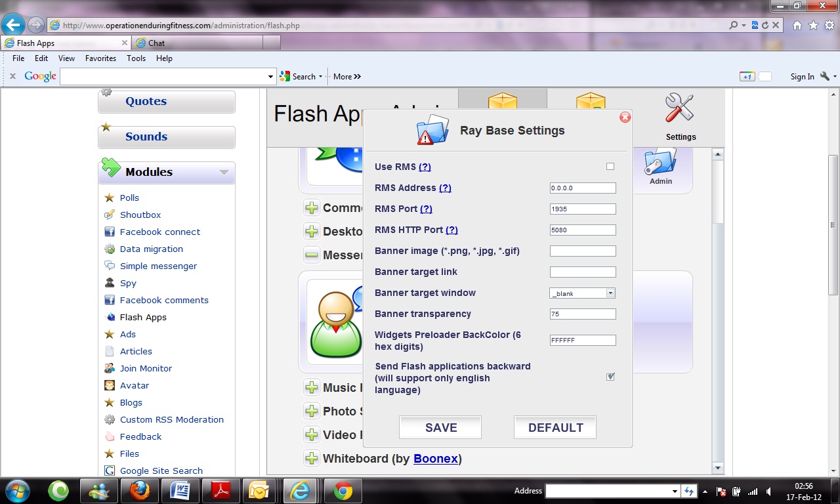Expand the Whiteboard section plus icon

[x=311, y=458]
